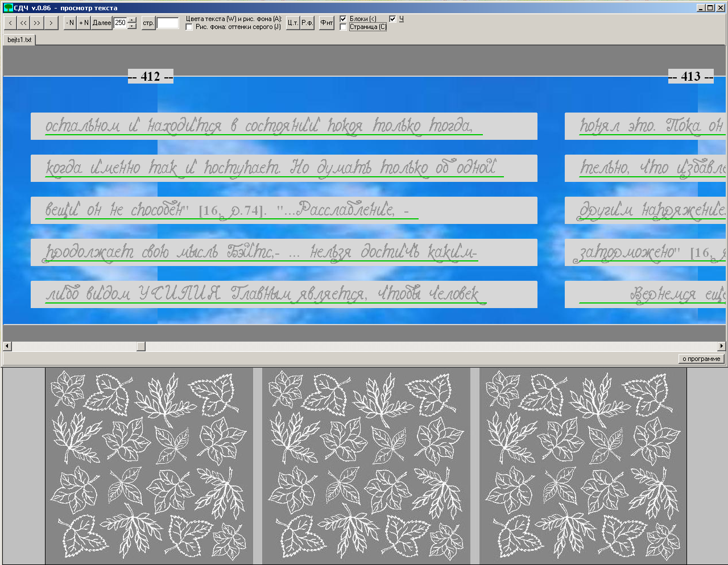728x565 pixels.
Task: Click the double right arrow forward button
Action: (x=37, y=23)
